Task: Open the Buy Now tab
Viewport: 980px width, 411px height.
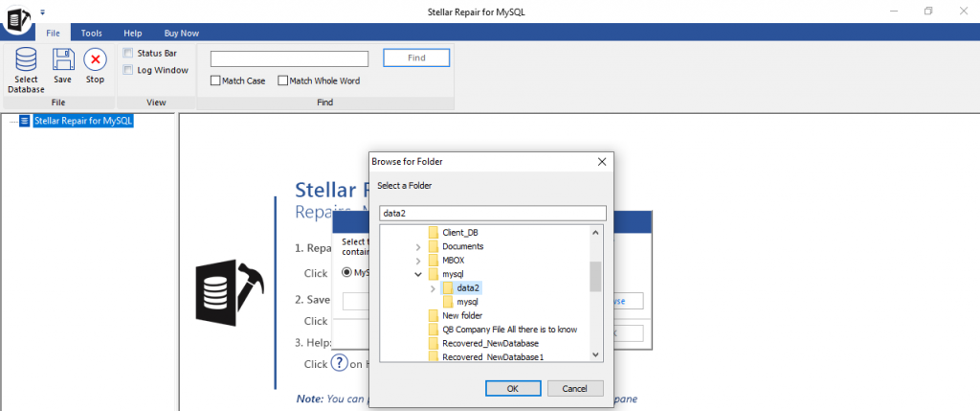Action: pyautogui.click(x=181, y=34)
